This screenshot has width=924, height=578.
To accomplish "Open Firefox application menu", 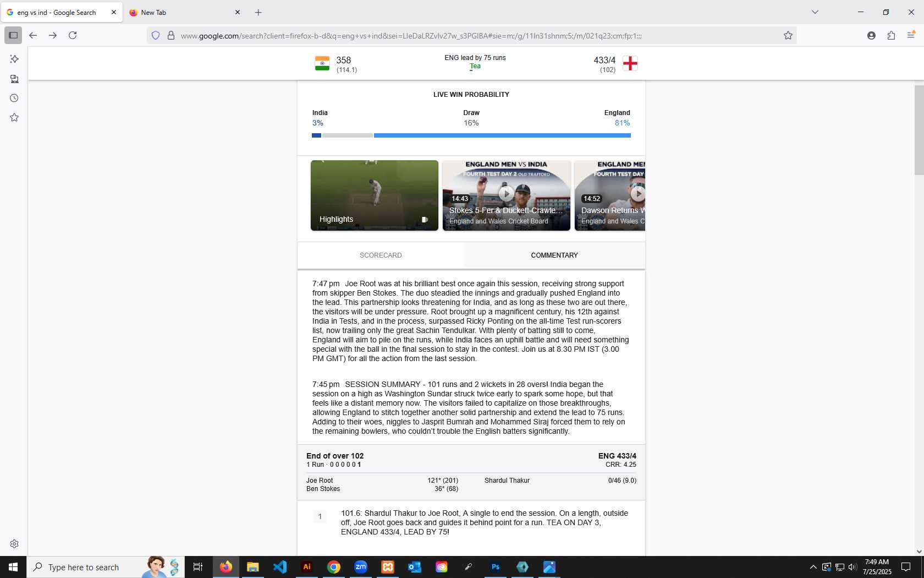I will 911,35.
